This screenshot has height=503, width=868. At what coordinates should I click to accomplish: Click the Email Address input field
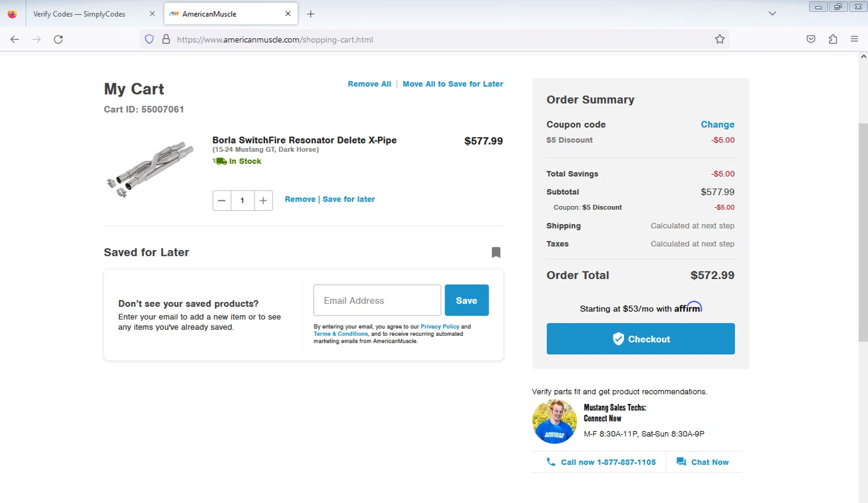(377, 300)
